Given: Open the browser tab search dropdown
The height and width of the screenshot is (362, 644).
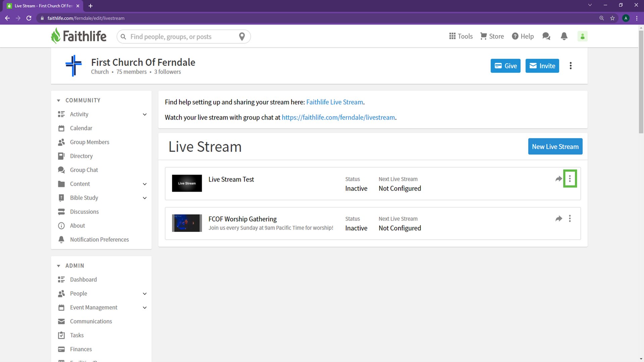Looking at the screenshot, I should [x=590, y=5].
